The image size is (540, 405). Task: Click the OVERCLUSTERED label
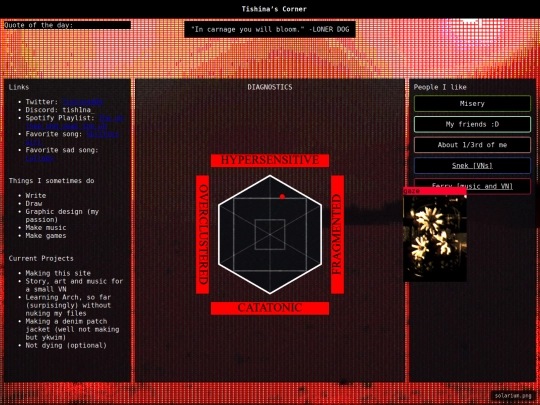[202, 235]
